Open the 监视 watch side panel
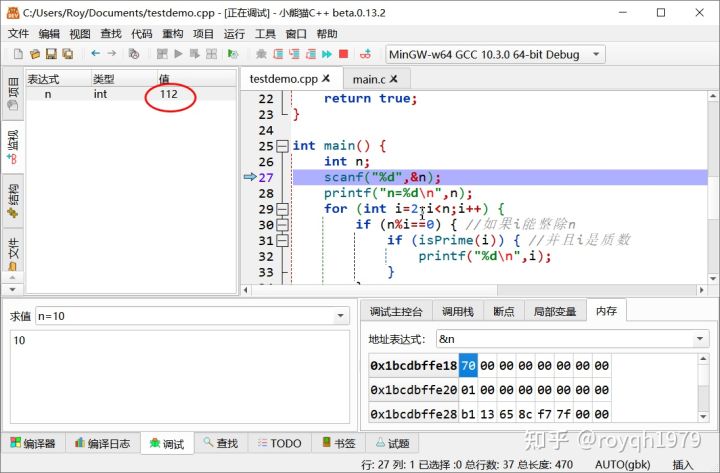Viewport: 720px width, 473px height. 13,146
